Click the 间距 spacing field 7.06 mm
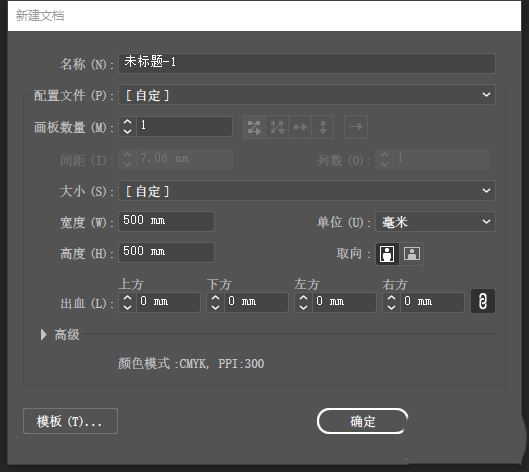This screenshot has width=529, height=472. tap(184, 159)
